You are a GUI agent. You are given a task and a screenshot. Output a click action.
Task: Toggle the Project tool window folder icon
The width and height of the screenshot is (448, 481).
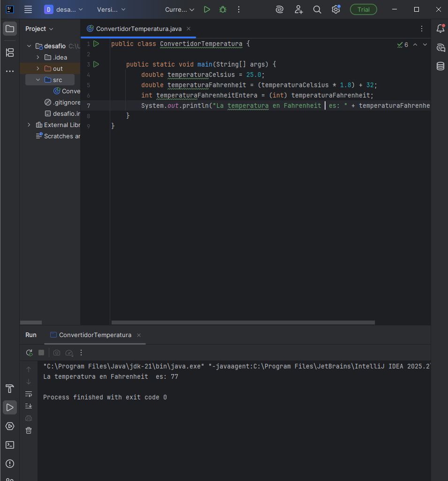coord(10,29)
